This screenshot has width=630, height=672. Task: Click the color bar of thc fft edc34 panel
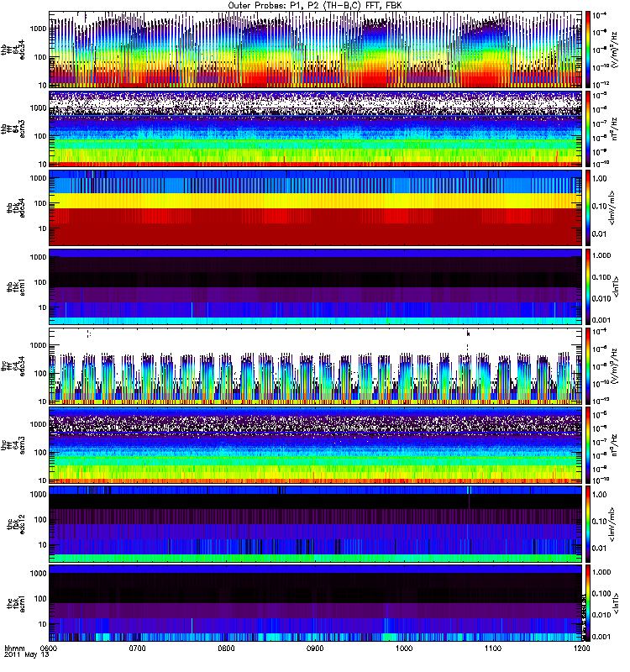(x=587, y=365)
